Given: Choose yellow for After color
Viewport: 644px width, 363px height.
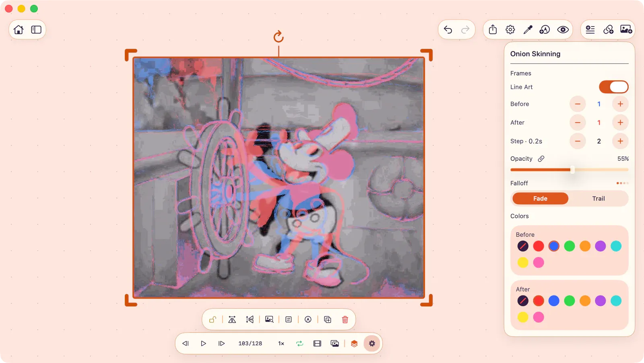Looking at the screenshot, I should coord(523,317).
